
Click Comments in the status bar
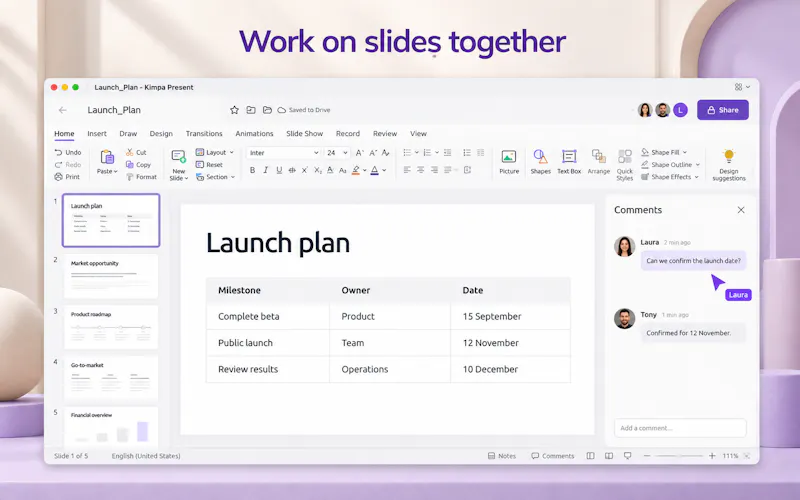(553, 456)
